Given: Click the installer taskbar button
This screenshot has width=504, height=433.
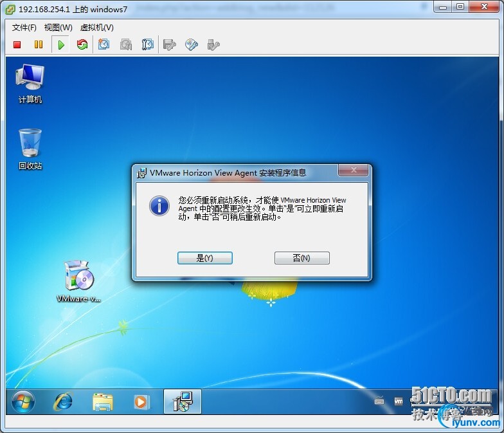Looking at the screenshot, I should [x=183, y=401].
